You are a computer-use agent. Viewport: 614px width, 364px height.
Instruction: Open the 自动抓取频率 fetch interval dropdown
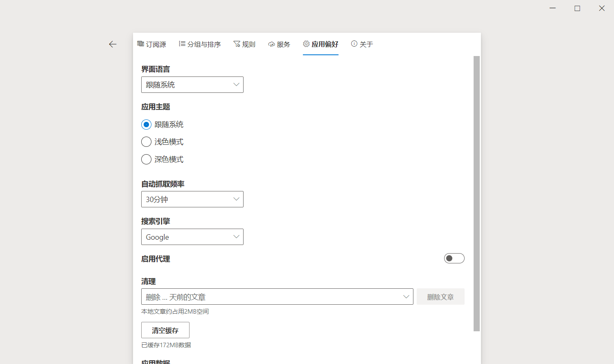[192, 199]
